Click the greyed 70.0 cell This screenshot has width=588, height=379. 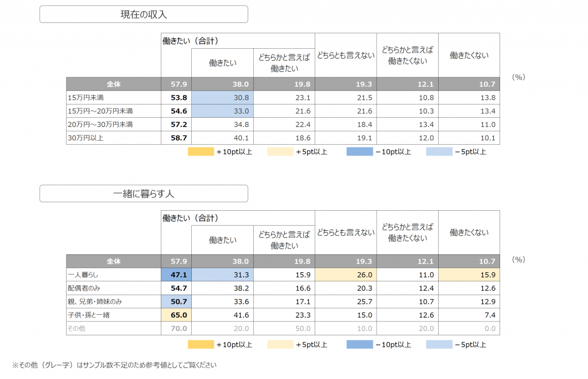(x=176, y=328)
